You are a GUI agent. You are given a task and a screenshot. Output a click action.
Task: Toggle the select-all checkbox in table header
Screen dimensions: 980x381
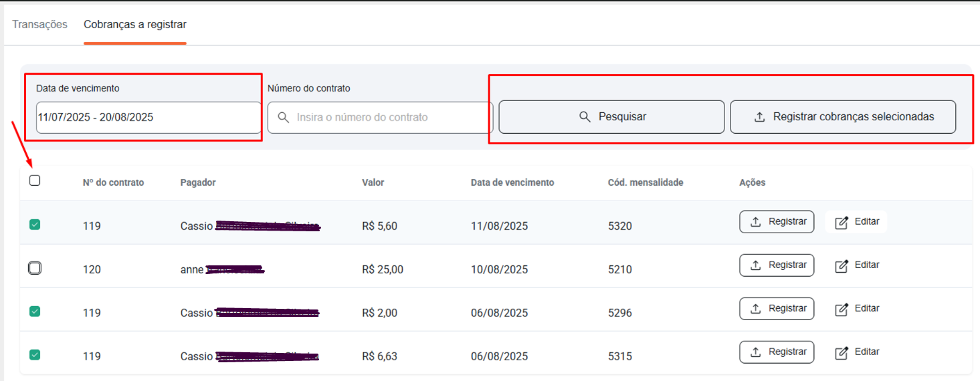[x=35, y=180]
